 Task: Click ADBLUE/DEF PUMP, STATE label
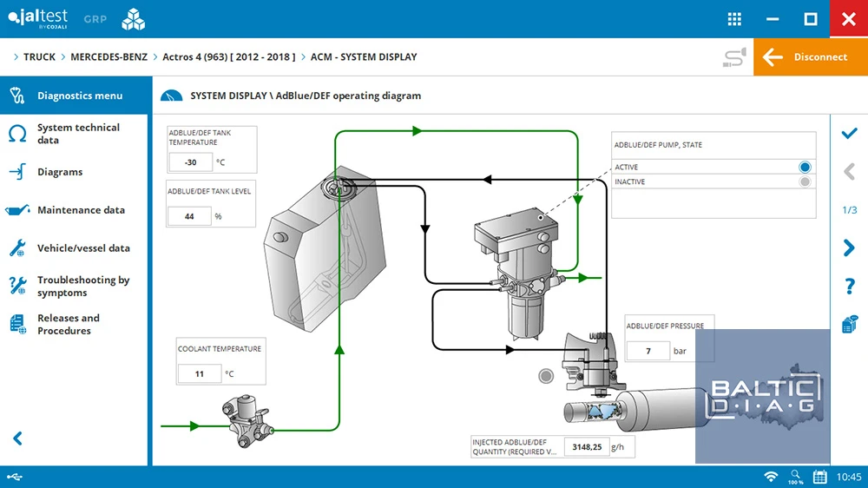coord(658,144)
